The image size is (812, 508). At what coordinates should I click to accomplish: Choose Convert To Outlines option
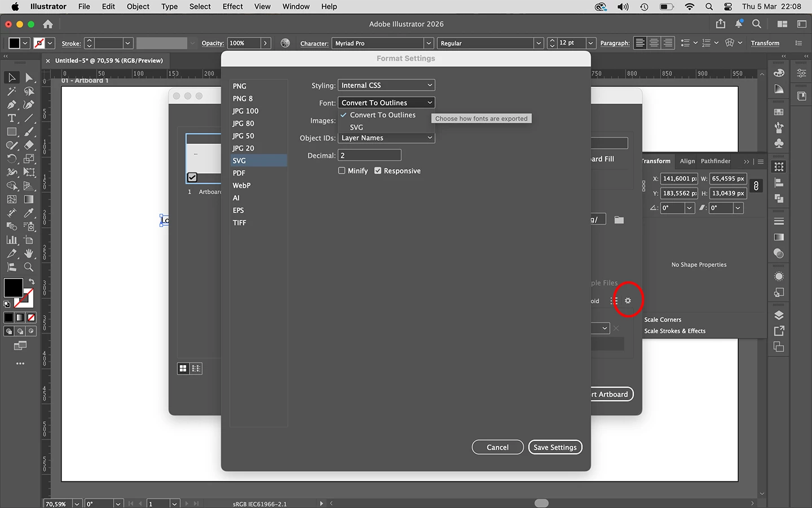click(382, 115)
